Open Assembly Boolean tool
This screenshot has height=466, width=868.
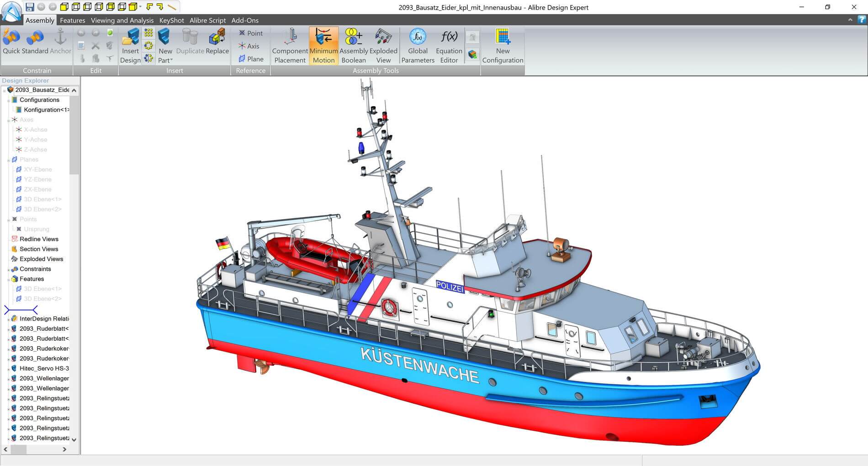pyautogui.click(x=354, y=46)
